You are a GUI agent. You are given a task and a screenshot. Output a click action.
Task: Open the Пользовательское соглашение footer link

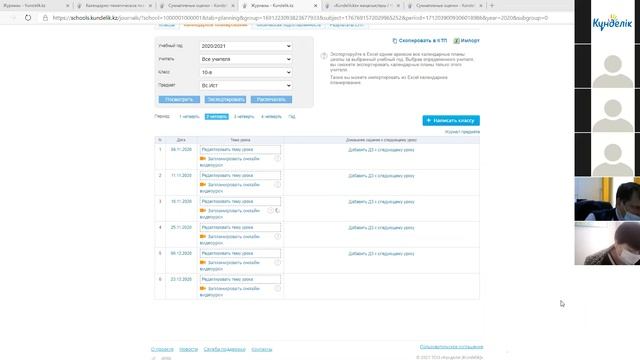pyautogui.click(x=451, y=347)
